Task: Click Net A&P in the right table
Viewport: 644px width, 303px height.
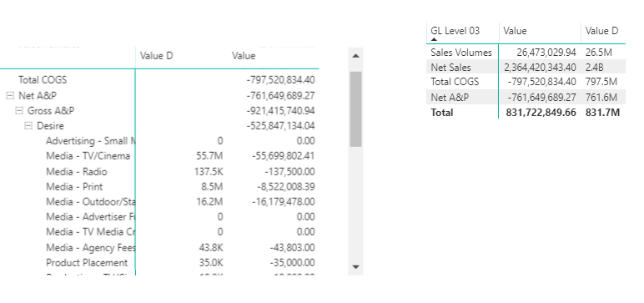Action: click(450, 97)
